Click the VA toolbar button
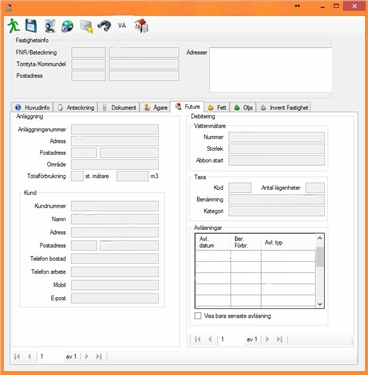This screenshot has width=368, height=375. click(x=122, y=25)
